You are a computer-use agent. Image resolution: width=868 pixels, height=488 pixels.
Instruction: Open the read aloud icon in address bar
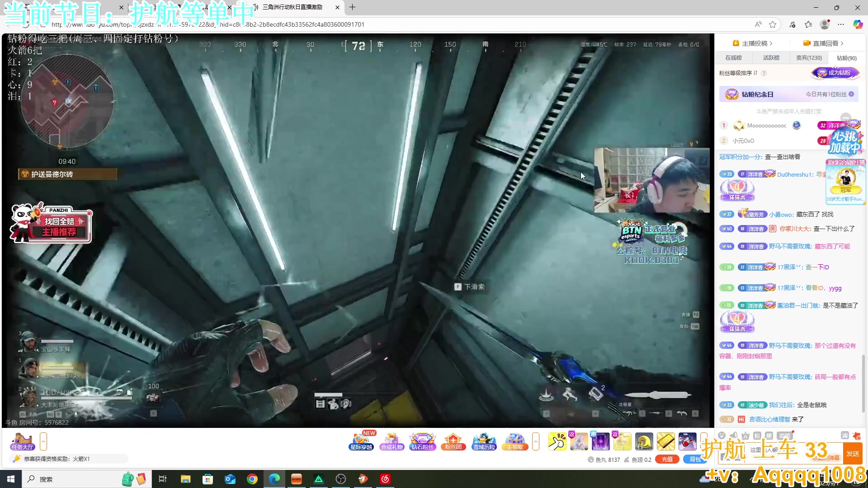pyautogui.click(x=758, y=24)
